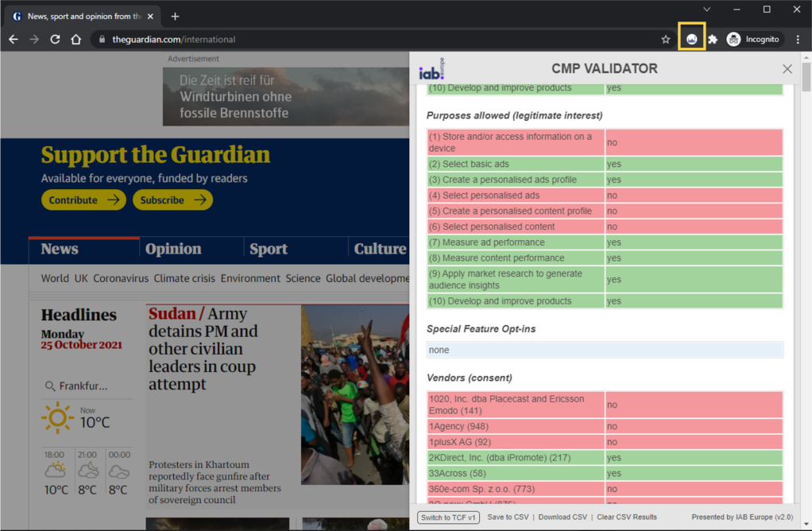Viewport: 812px width, 531px height.
Task: Open the UK subsection link
Action: point(81,279)
